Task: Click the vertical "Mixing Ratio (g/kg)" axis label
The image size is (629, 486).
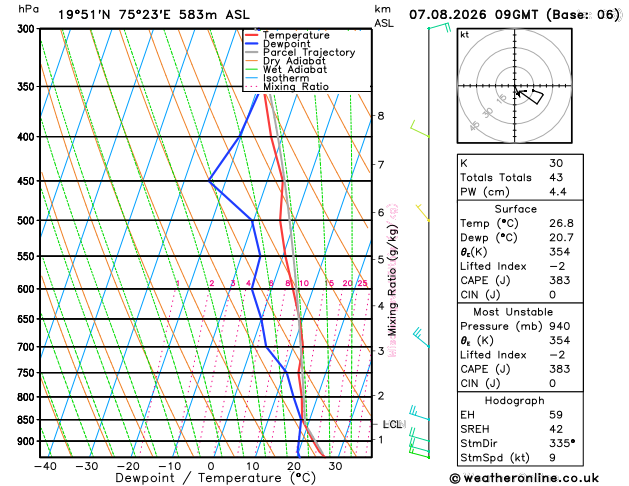Action: (392, 280)
